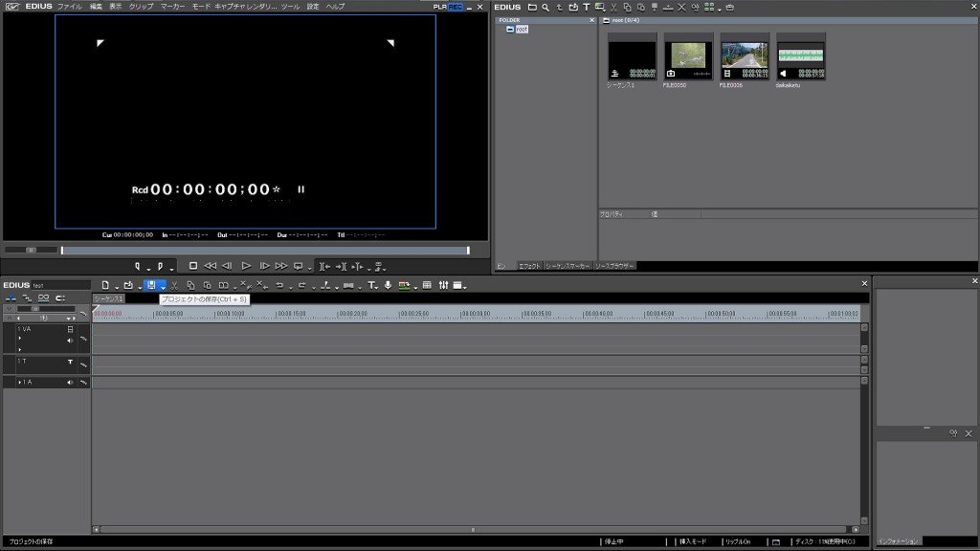Click the Undo icon in timeline toolbar
980x551 pixels.
tap(279, 285)
